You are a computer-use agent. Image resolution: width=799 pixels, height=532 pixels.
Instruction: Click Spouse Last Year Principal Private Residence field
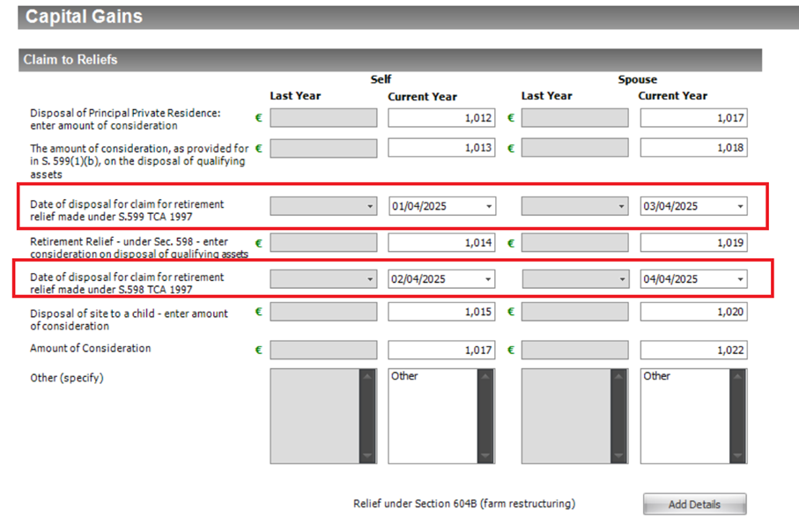574,118
